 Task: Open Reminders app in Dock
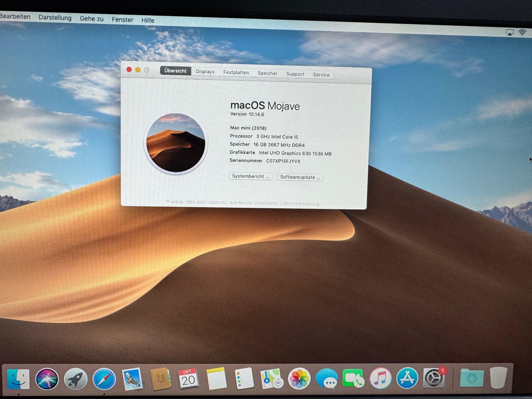(244, 379)
